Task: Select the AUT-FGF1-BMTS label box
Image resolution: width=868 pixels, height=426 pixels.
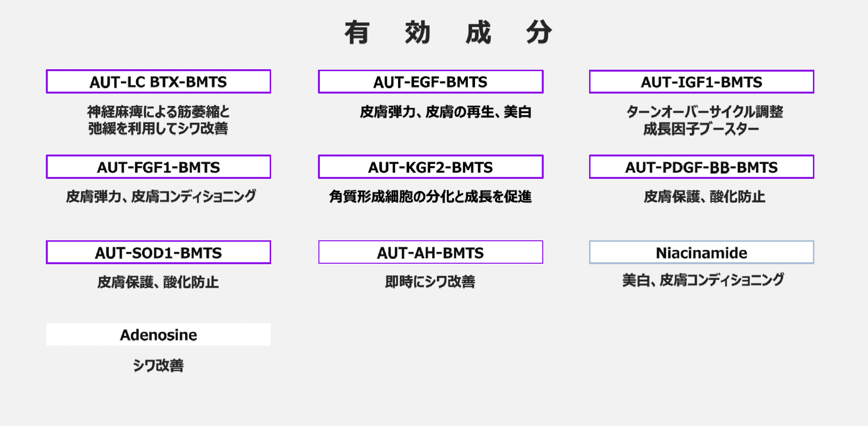Action: (x=158, y=167)
